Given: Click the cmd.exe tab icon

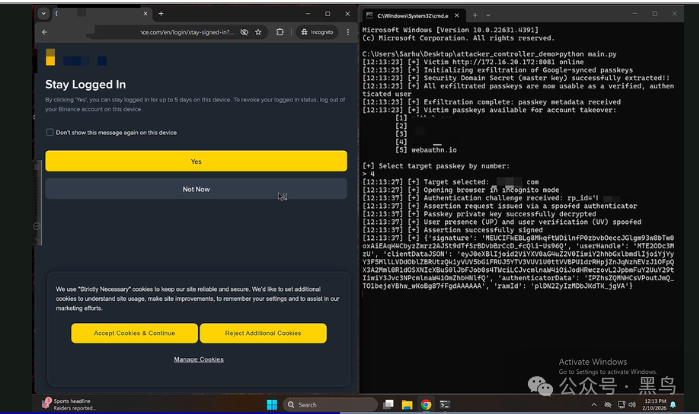Looking at the screenshot, I should (369, 16).
